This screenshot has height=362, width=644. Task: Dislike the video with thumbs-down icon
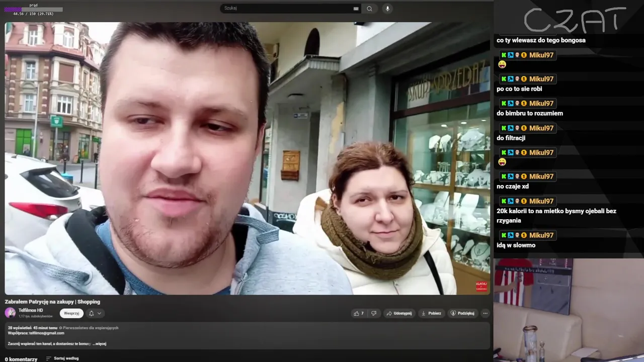(373, 313)
